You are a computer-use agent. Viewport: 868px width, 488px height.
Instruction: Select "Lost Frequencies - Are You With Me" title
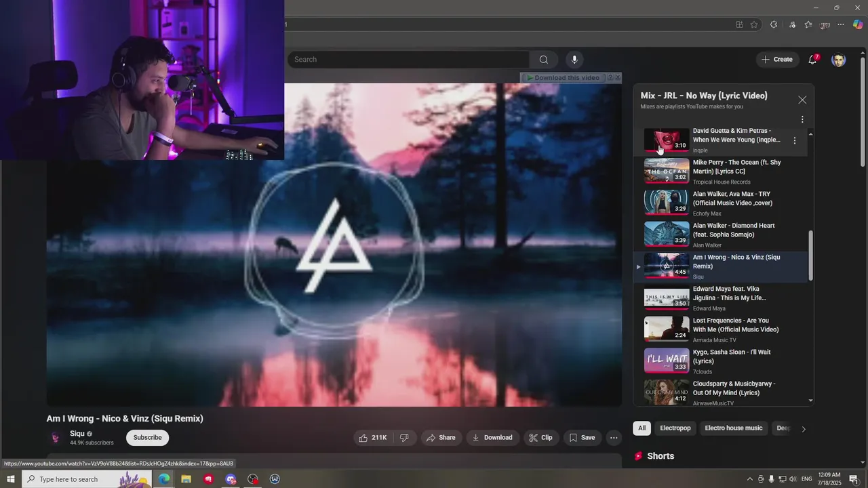click(736, 325)
